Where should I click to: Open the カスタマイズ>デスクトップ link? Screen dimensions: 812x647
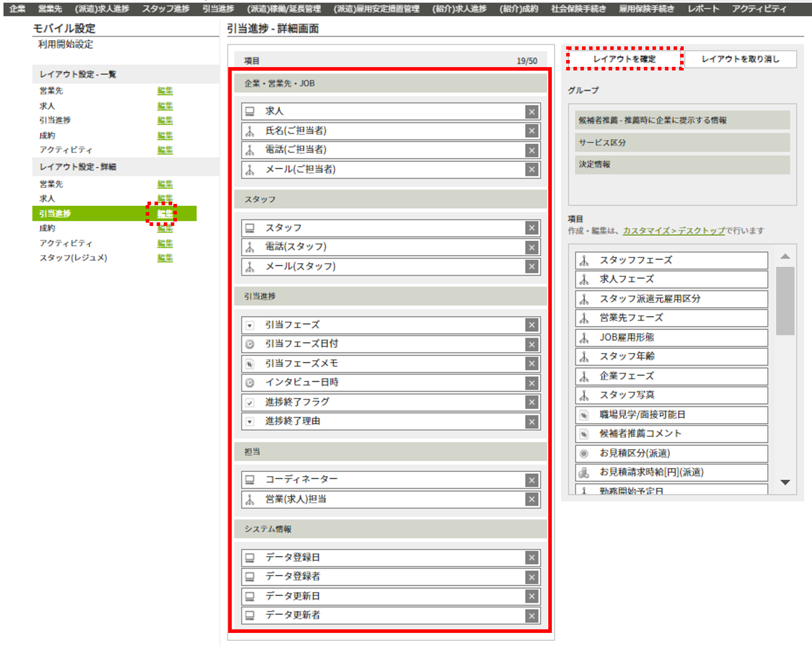coord(674,230)
